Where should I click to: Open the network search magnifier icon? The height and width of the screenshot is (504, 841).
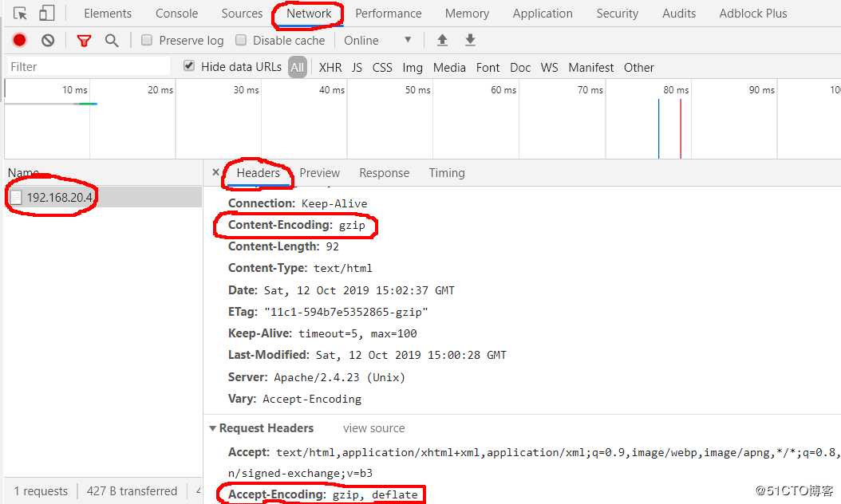pos(112,41)
